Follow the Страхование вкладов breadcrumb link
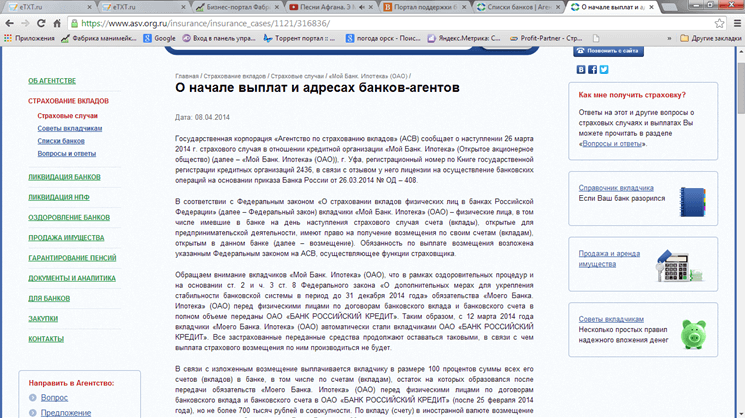745x418 pixels. [x=235, y=76]
